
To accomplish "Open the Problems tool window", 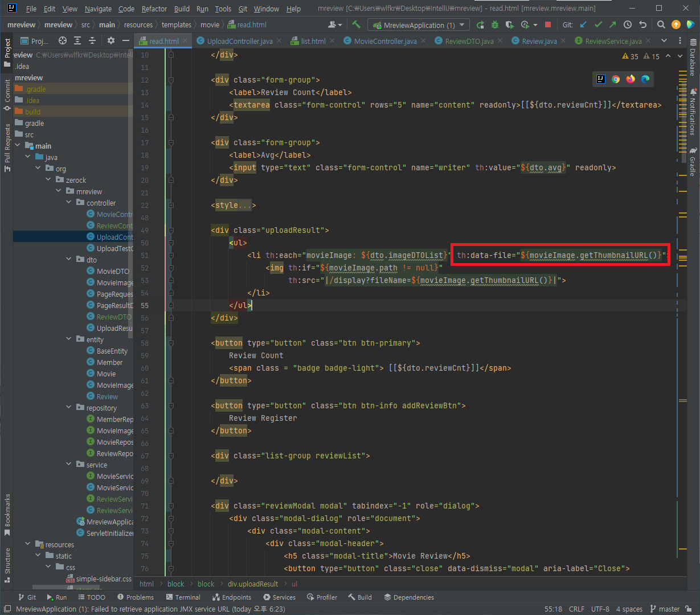I will [136, 597].
